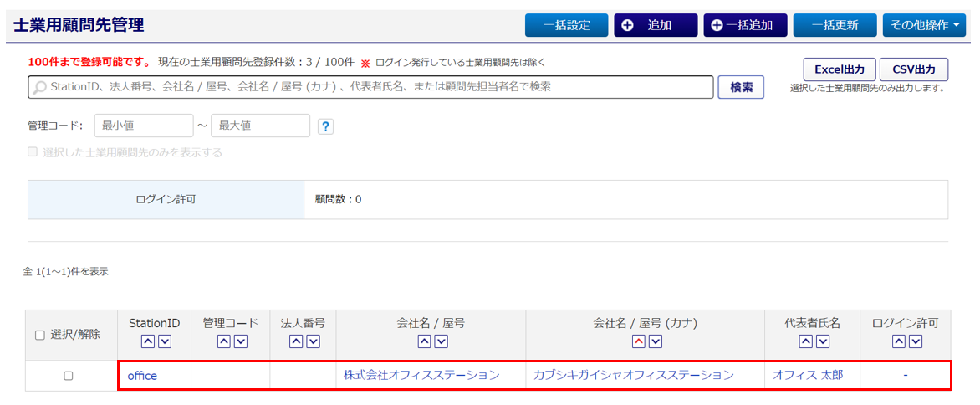Focus the StationID search input field
The width and height of the screenshot is (980, 405).
click(x=370, y=88)
